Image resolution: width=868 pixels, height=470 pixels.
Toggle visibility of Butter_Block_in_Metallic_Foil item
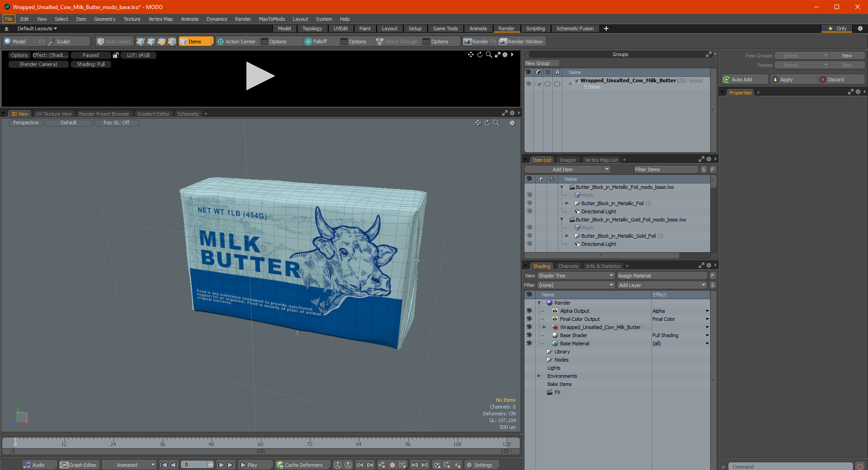[x=529, y=203]
